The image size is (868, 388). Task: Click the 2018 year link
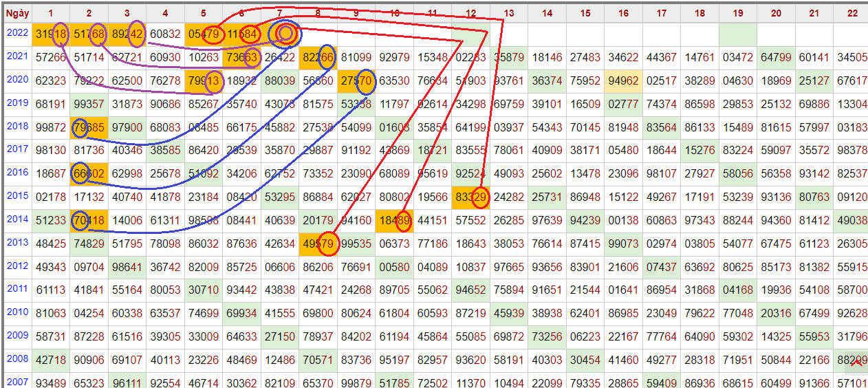click(x=17, y=126)
